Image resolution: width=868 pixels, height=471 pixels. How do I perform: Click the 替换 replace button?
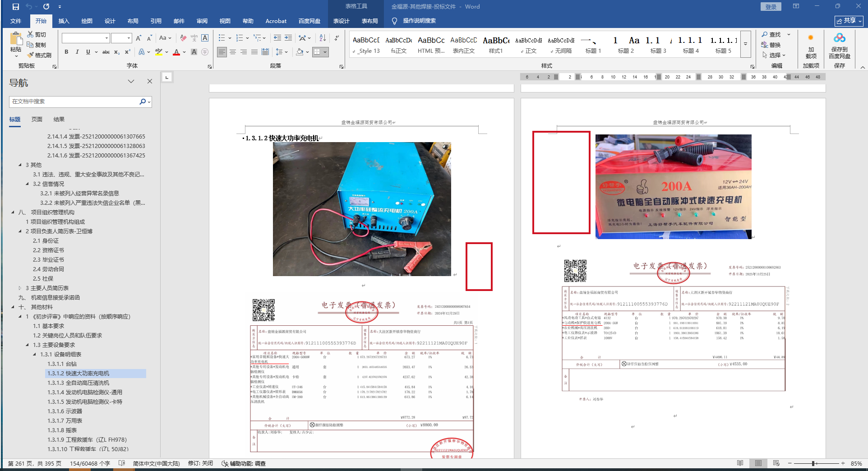pos(771,45)
